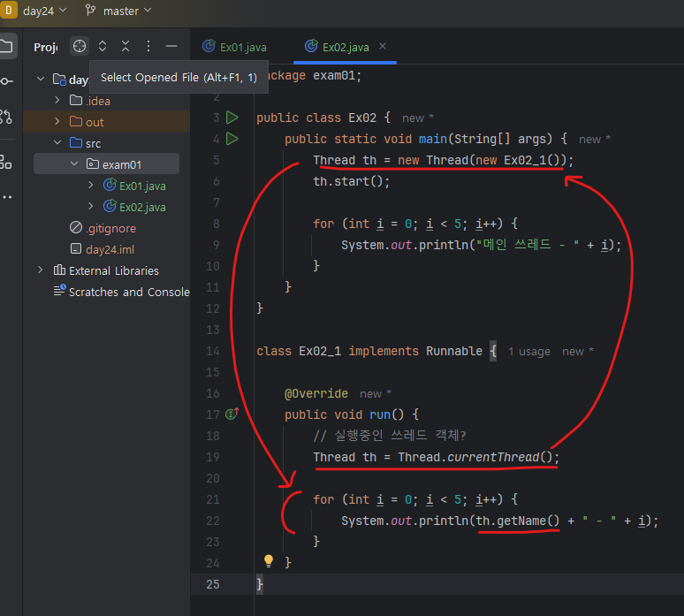This screenshot has height=616, width=684.
Task: Select the .gitignore file
Action: click(x=110, y=228)
